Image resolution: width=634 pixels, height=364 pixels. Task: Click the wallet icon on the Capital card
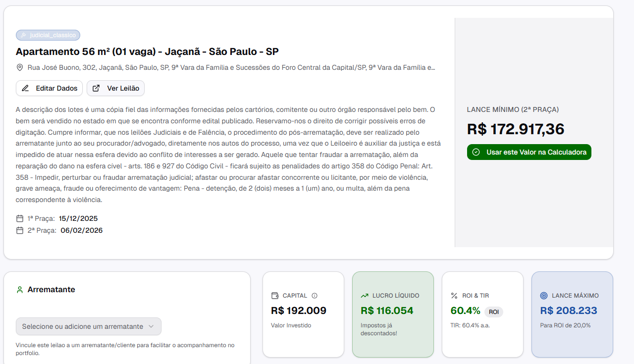point(275,296)
